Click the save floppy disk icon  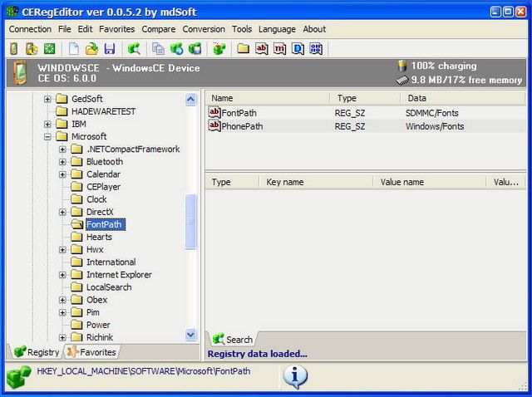tap(108, 49)
